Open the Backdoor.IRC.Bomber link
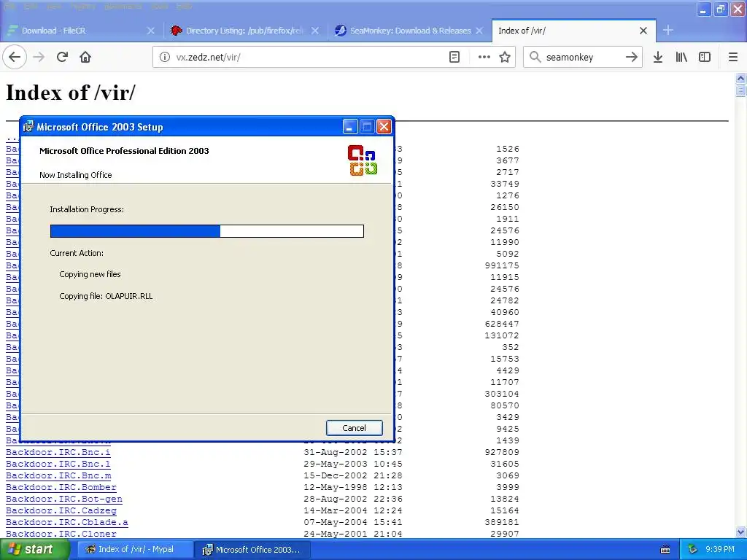Viewport: 747px width, 560px height. [x=61, y=487]
